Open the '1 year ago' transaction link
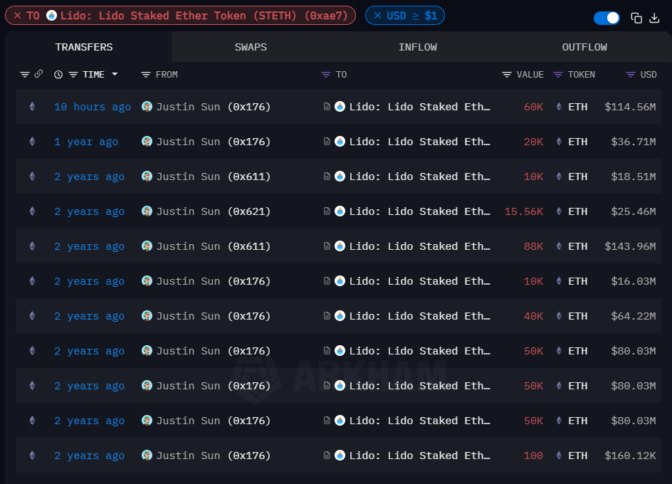The height and width of the screenshot is (484, 672). click(x=86, y=141)
